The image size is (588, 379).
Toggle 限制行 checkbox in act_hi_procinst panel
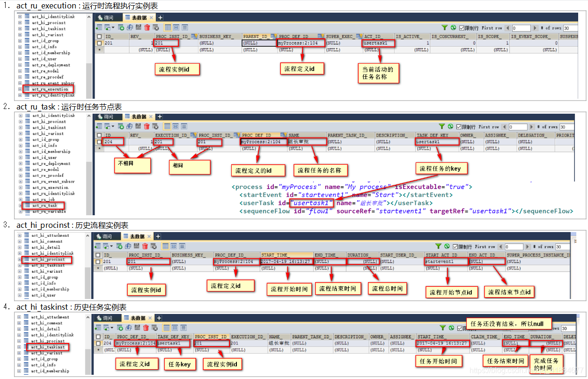pyautogui.click(x=456, y=246)
